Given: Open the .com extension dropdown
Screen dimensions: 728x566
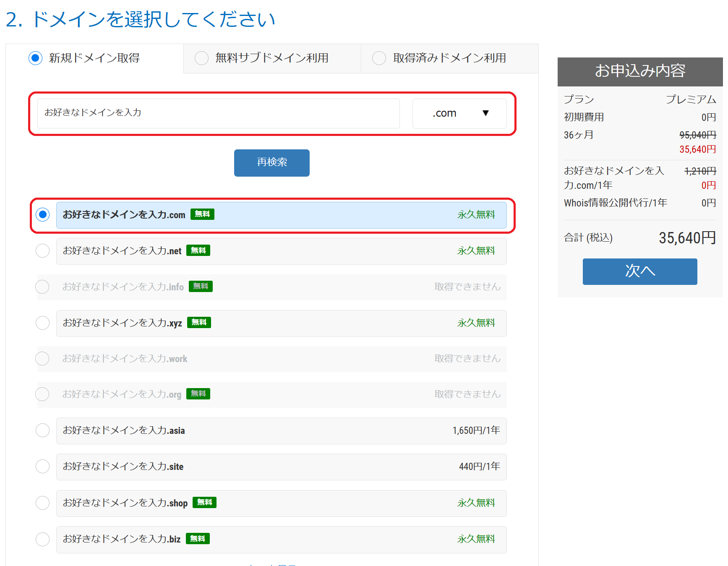Looking at the screenshot, I should [x=459, y=113].
